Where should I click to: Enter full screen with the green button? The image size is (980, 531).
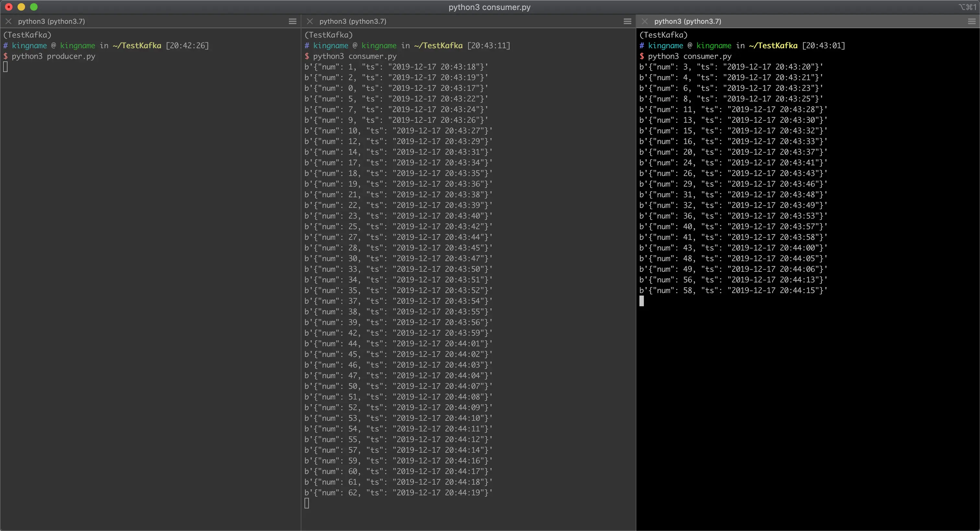pyautogui.click(x=34, y=7)
